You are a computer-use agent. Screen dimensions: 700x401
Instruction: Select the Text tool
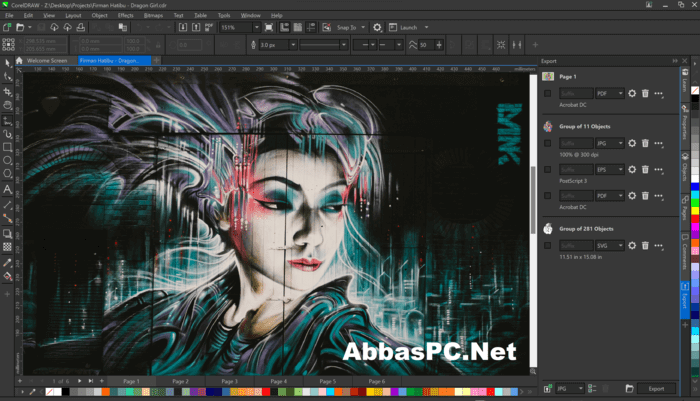(8, 189)
